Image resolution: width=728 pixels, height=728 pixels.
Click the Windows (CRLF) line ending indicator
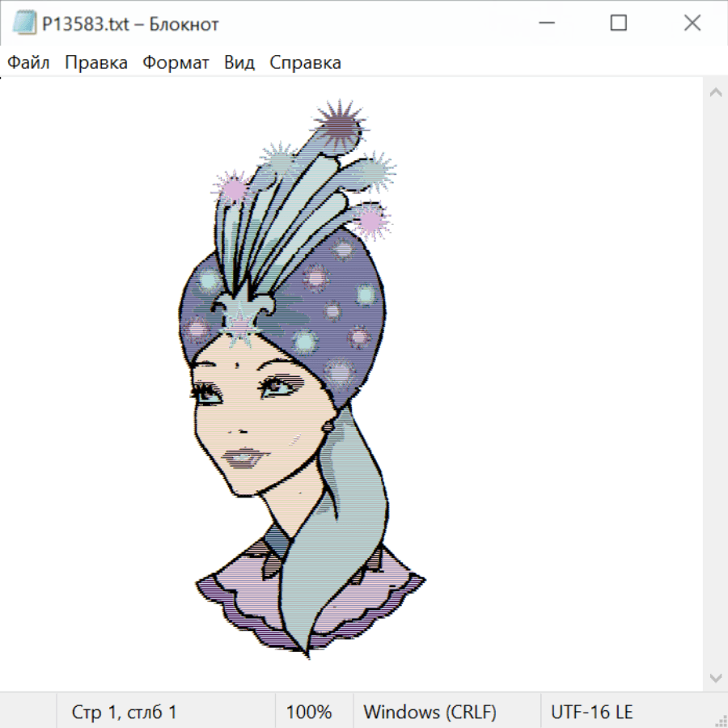coord(430,712)
